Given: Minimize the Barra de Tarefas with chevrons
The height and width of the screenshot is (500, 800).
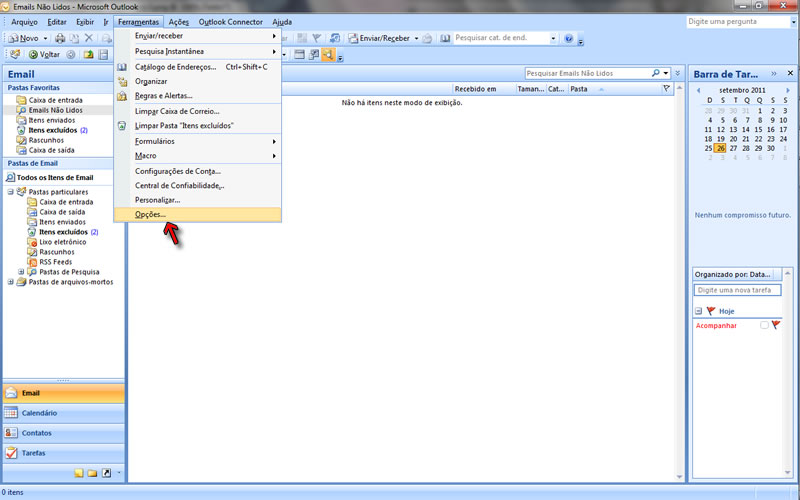Looking at the screenshot, I should pos(774,73).
